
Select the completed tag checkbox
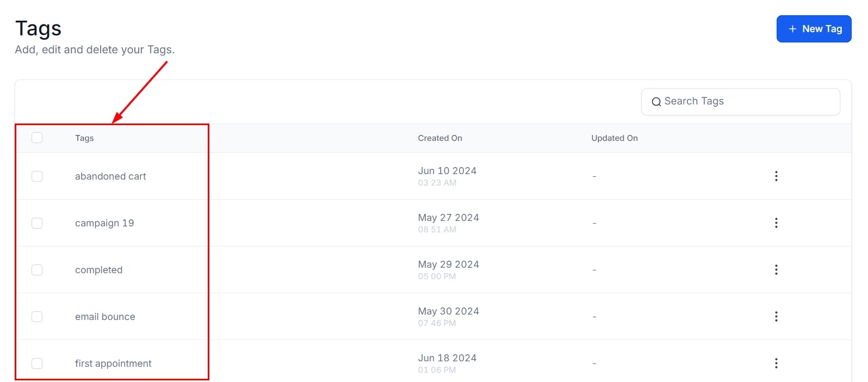(x=37, y=270)
